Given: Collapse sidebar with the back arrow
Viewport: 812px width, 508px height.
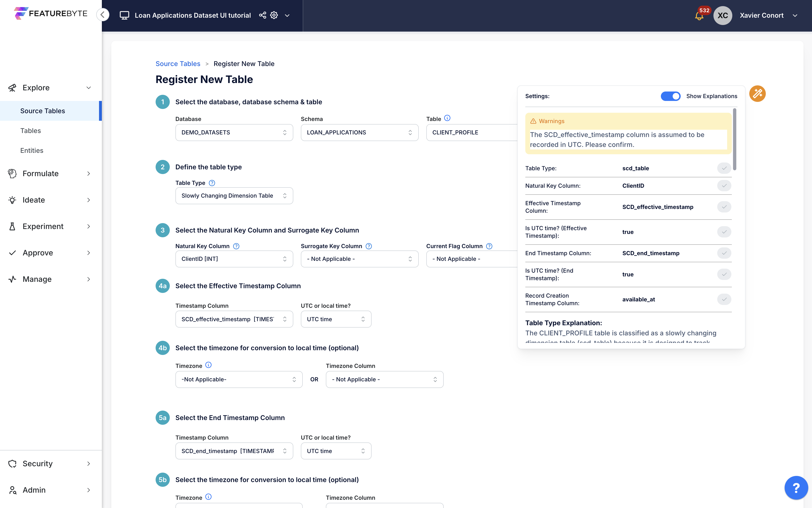Looking at the screenshot, I should point(103,15).
